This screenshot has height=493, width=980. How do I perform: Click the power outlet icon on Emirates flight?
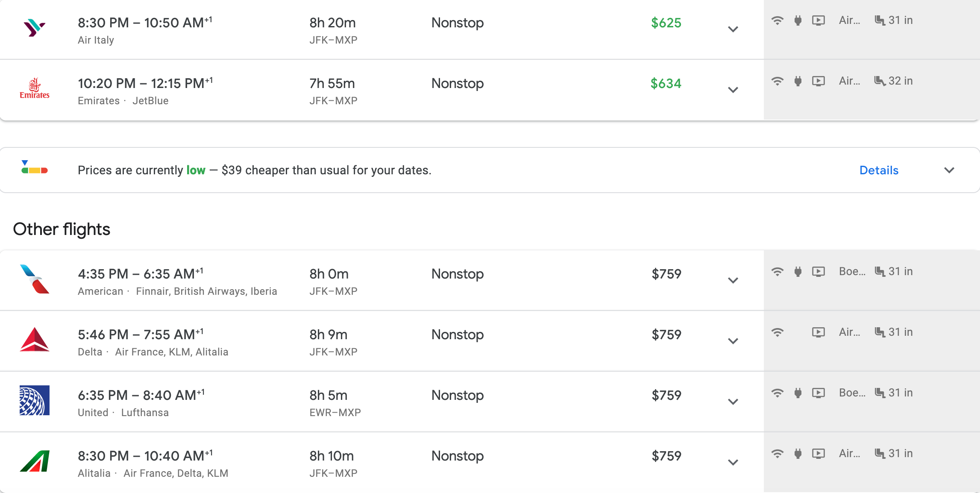pyautogui.click(x=798, y=81)
